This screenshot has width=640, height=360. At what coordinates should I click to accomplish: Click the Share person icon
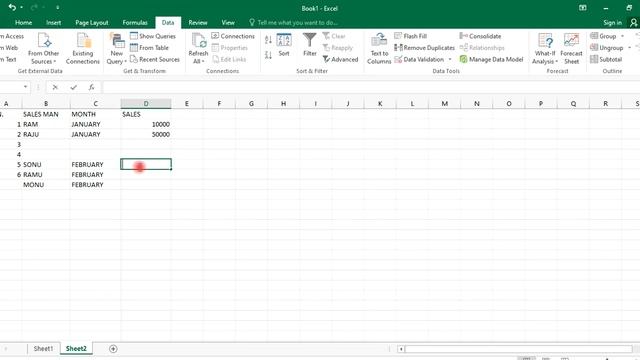633,23
